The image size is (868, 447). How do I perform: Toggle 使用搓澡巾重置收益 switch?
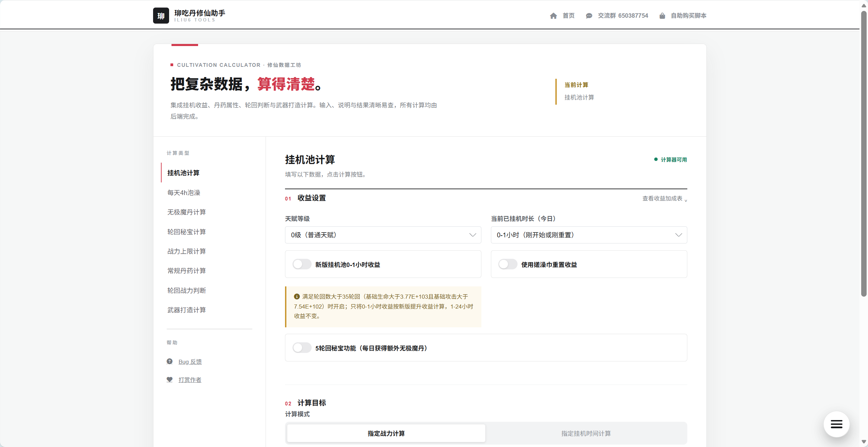point(508,264)
